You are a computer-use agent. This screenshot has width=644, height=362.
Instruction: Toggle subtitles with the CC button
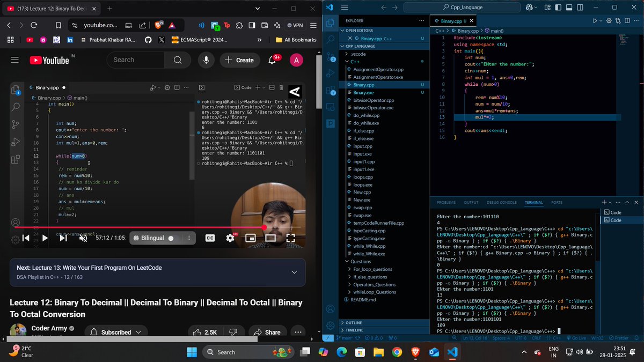point(210,239)
